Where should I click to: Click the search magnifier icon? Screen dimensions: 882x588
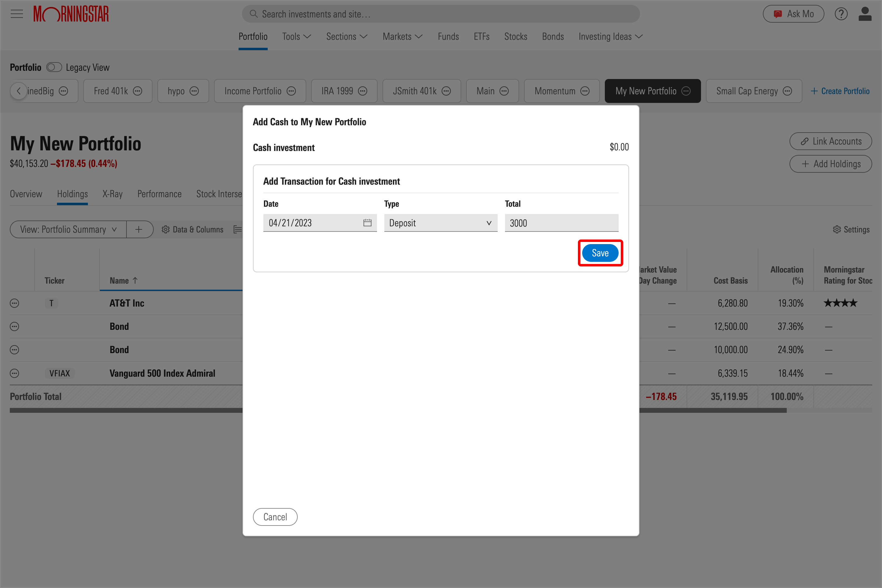tap(254, 14)
